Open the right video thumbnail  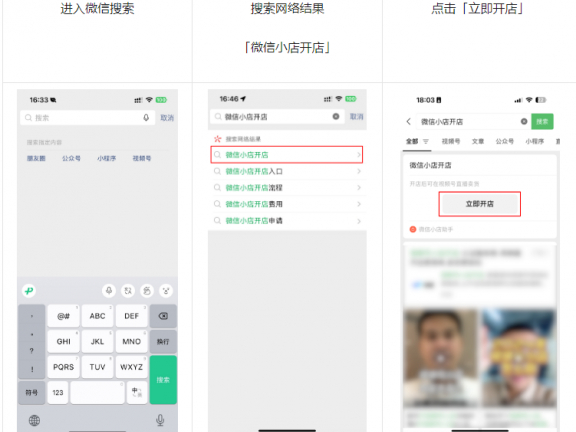[518, 358]
